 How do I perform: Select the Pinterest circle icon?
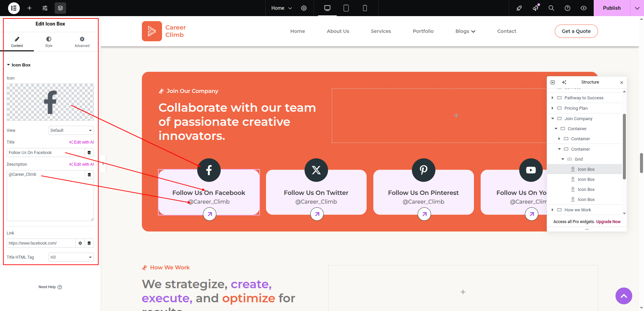pyautogui.click(x=424, y=170)
